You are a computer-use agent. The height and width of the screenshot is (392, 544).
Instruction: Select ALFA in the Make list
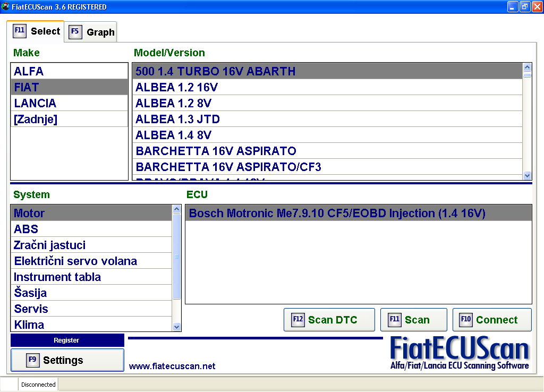point(70,71)
